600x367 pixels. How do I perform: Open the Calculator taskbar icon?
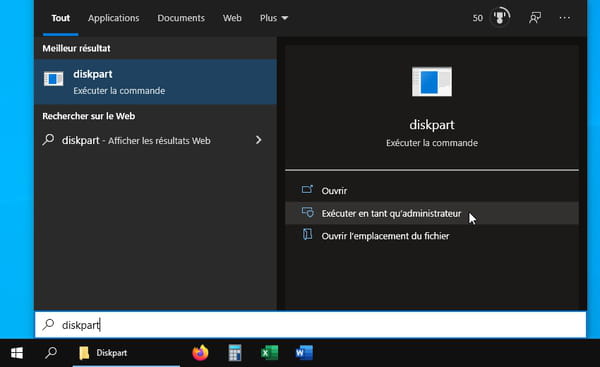coord(235,353)
